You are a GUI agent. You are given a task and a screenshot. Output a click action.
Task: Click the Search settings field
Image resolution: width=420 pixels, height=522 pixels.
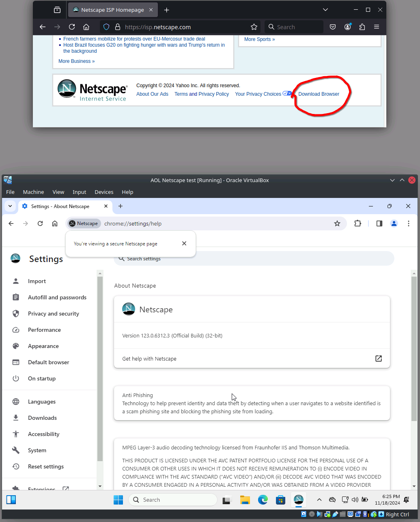point(254,259)
